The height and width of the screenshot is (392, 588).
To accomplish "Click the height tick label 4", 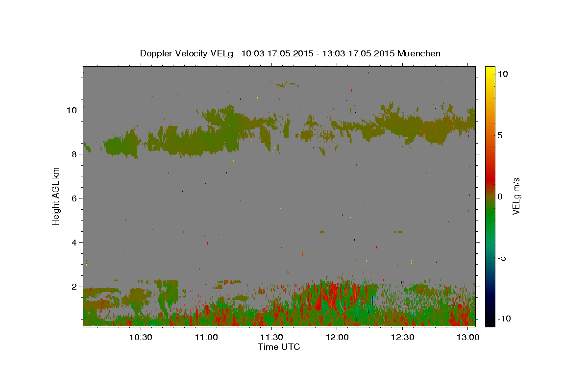I will pyautogui.click(x=74, y=243).
